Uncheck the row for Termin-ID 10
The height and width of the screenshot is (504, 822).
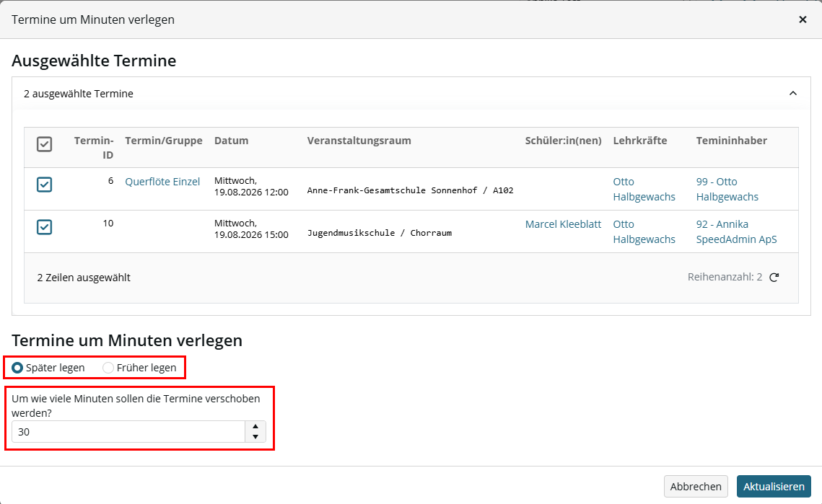(x=45, y=227)
